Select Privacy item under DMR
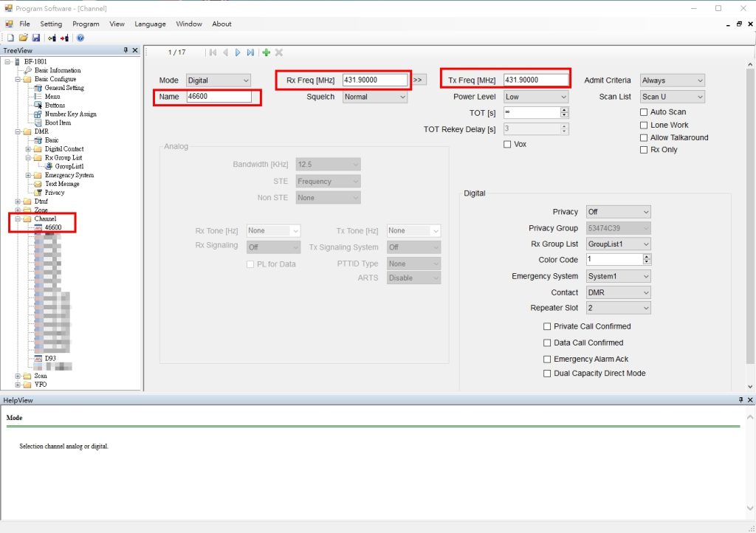Viewport: 756px width, 533px height. coord(55,192)
